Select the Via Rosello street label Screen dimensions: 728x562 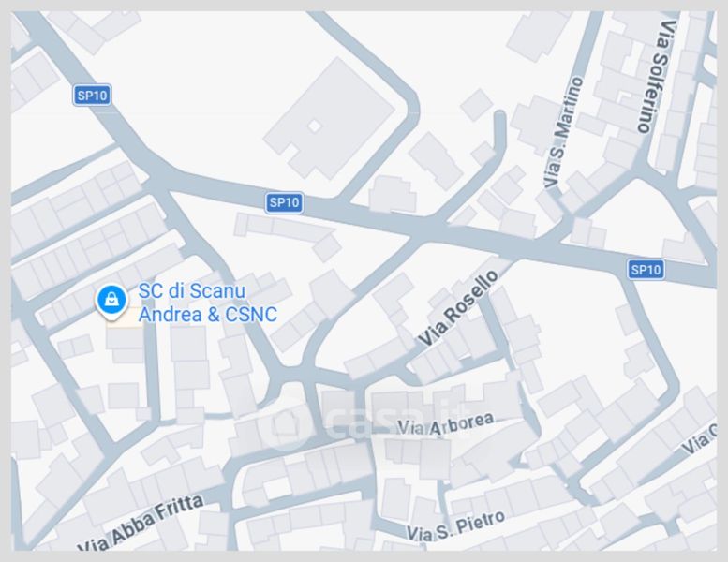[x=458, y=307]
